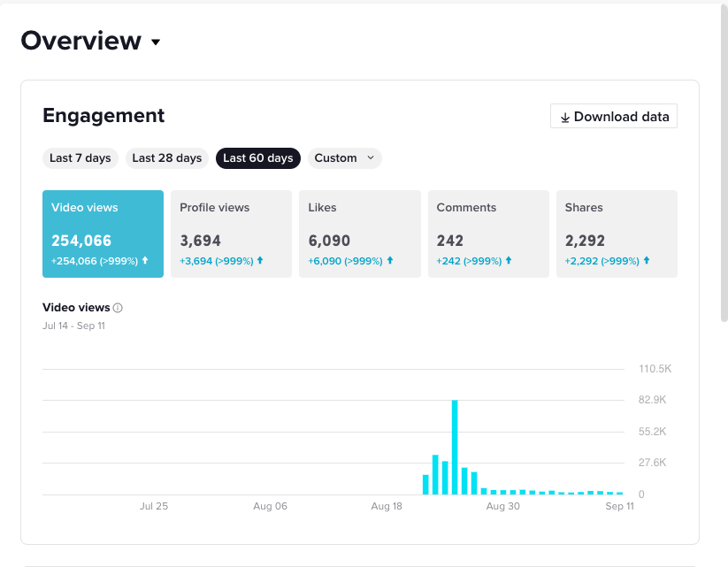Switch to the Likes metric card
The image size is (728, 567).
360,234
